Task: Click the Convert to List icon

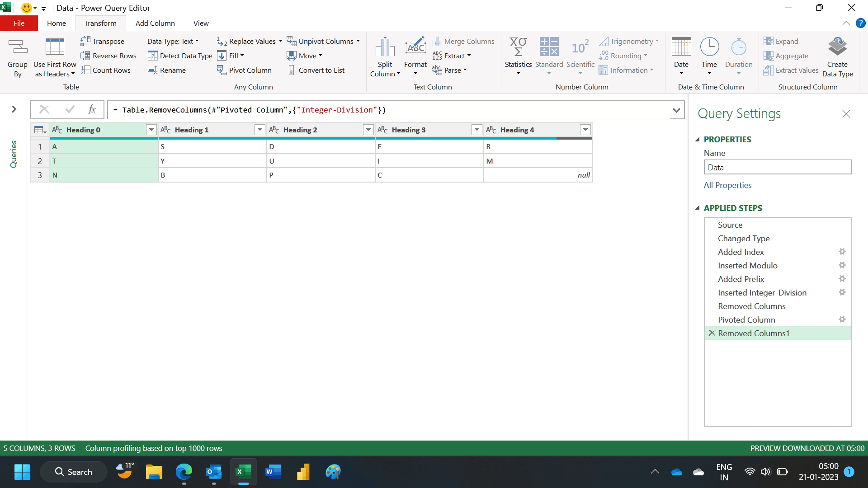Action: tap(292, 70)
